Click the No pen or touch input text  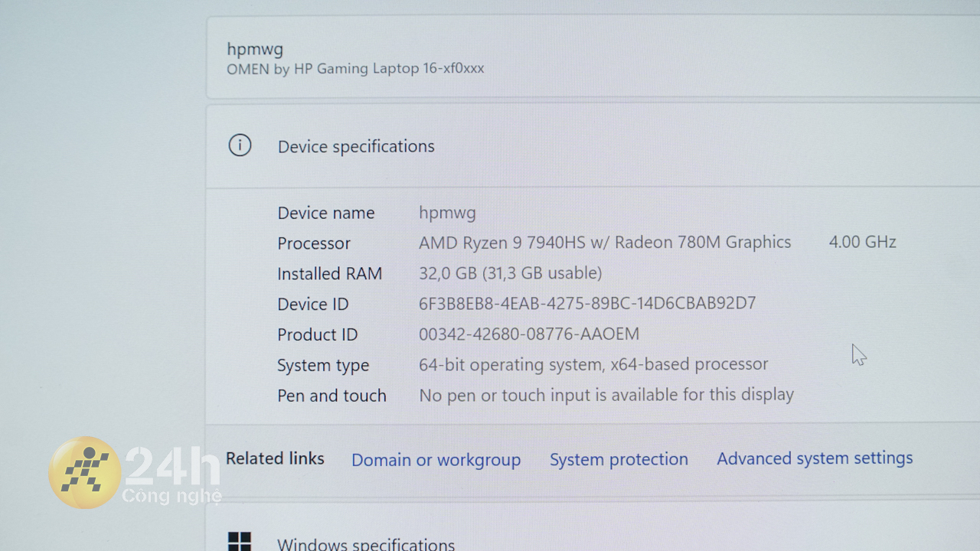pos(606,395)
